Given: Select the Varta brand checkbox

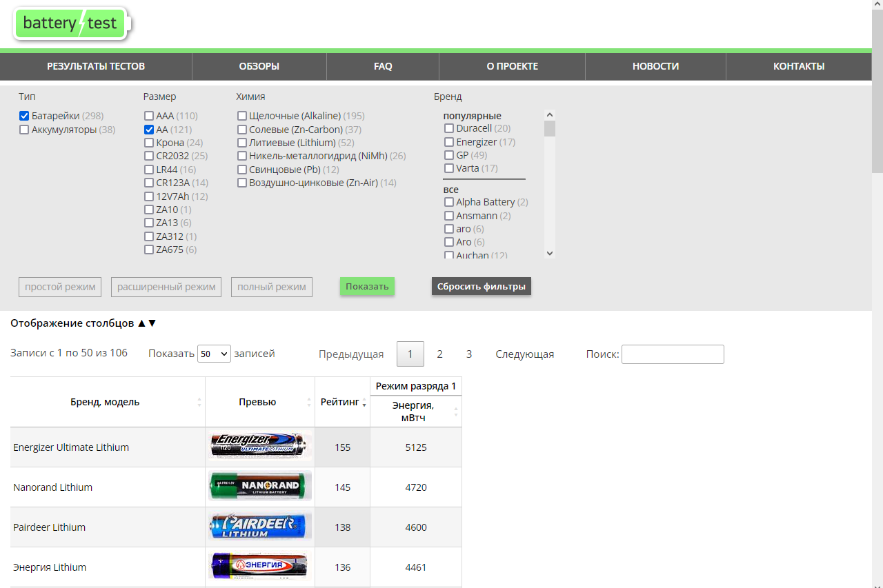Looking at the screenshot, I should (x=449, y=168).
